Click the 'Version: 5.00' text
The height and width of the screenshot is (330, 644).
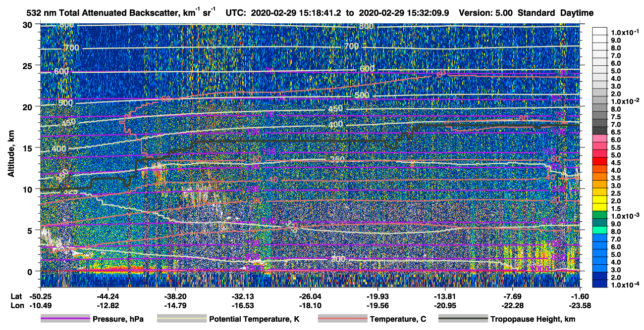486,13
